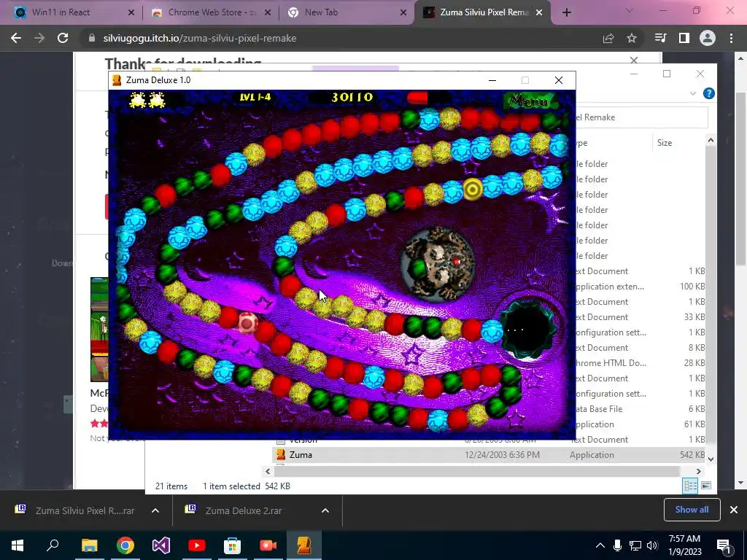Open screen recorder app in taskbar
The width and height of the screenshot is (747, 560).
tap(268, 545)
